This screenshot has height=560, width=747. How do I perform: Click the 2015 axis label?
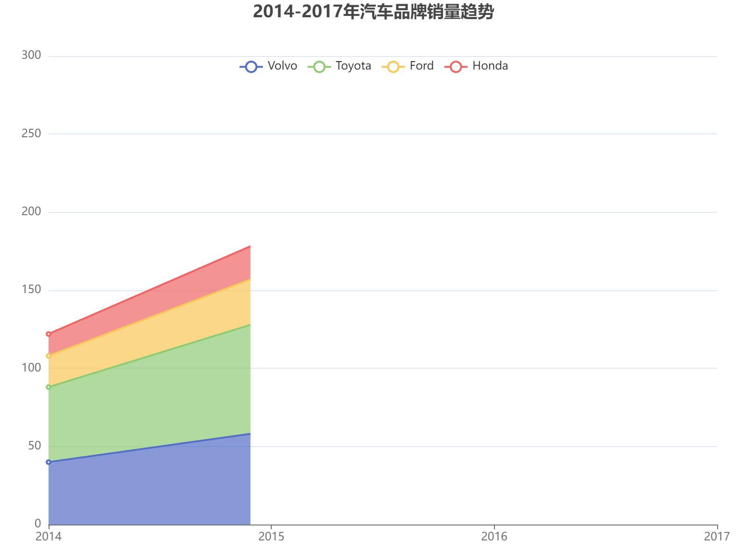[x=272, y=537]
